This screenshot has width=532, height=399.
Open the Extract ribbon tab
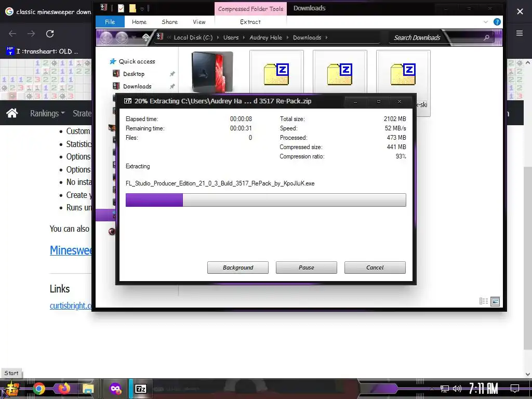250,22
